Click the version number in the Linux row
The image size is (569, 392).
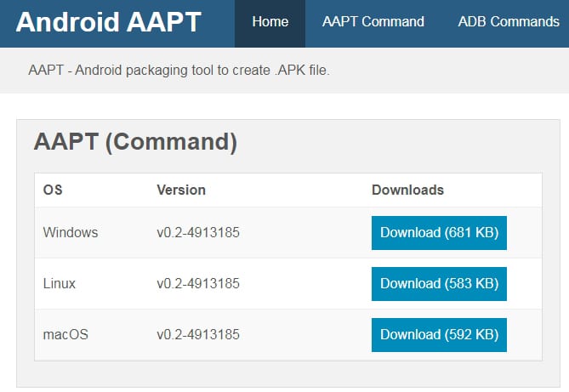tap(198, 284)
